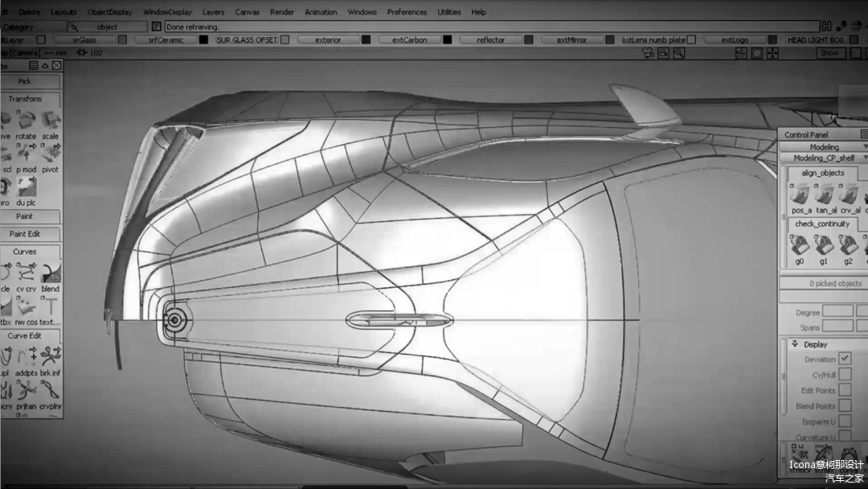Open the Render menu
868x489 pixels.
282,12
